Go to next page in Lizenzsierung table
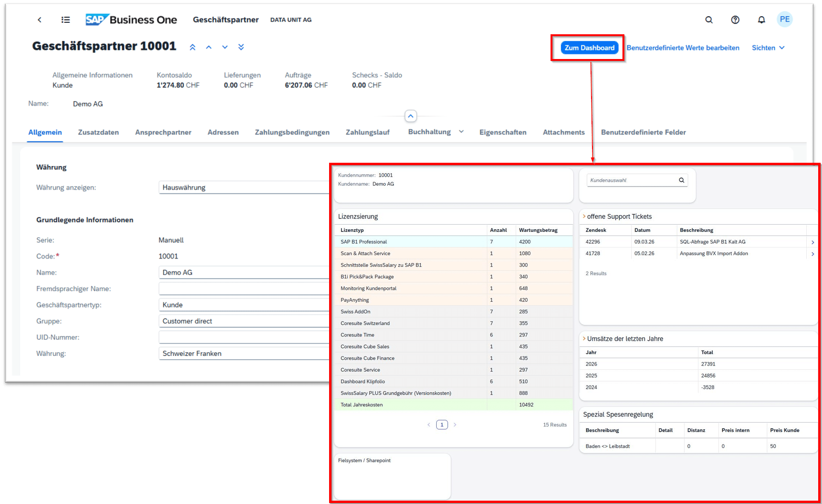Image resolution: width=822 pixels, height=504 pixels. [x=455, y=425]
